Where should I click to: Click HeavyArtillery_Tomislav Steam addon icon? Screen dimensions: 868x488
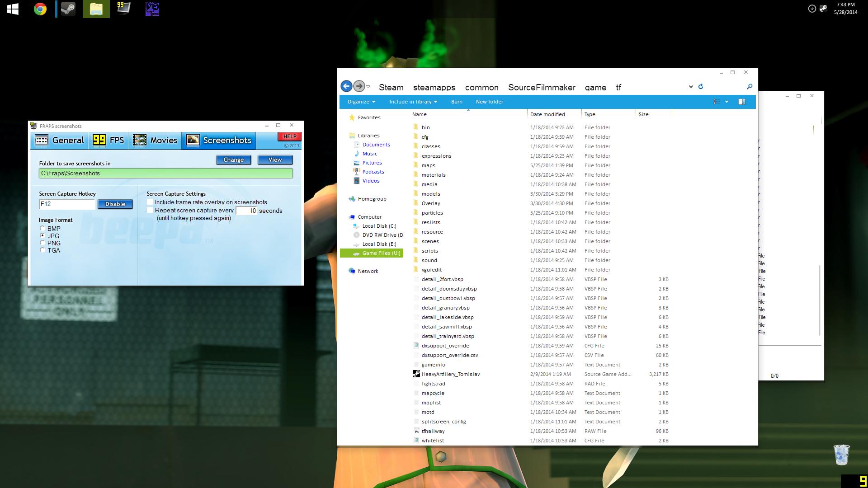pyautogui.click(x=416, y=374)
